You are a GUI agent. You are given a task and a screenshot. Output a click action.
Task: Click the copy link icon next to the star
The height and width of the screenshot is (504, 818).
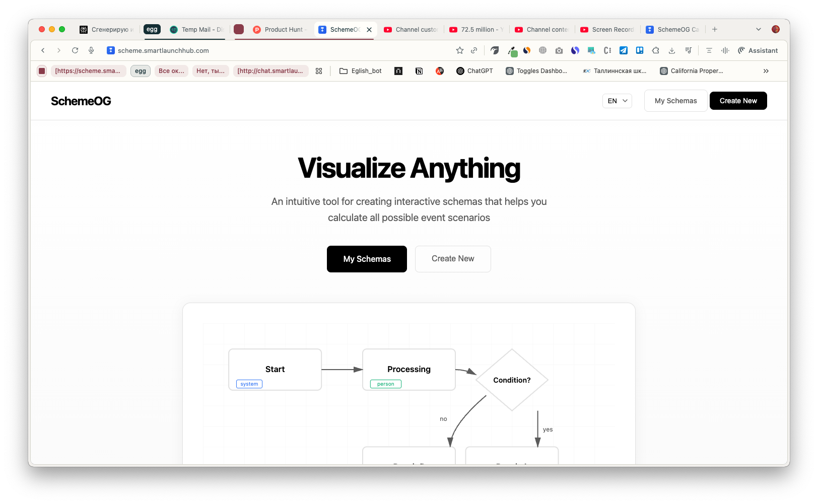[x=474, y=50]
